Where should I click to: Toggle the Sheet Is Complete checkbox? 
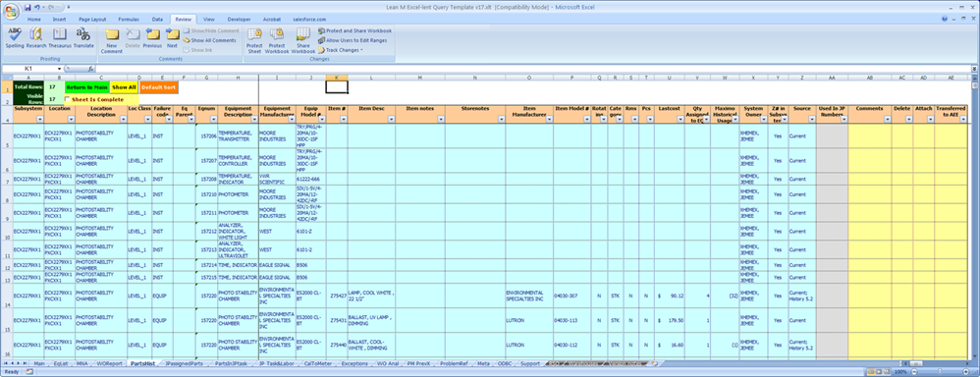pos(68,99)
